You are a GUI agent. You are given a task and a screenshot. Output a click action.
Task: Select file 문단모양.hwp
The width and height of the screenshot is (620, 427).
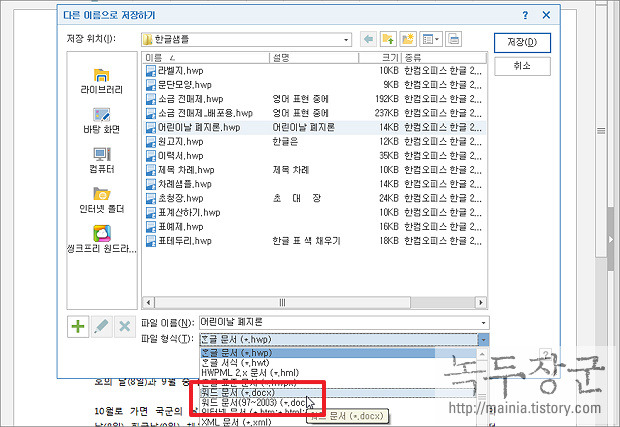tap(184, 85)
